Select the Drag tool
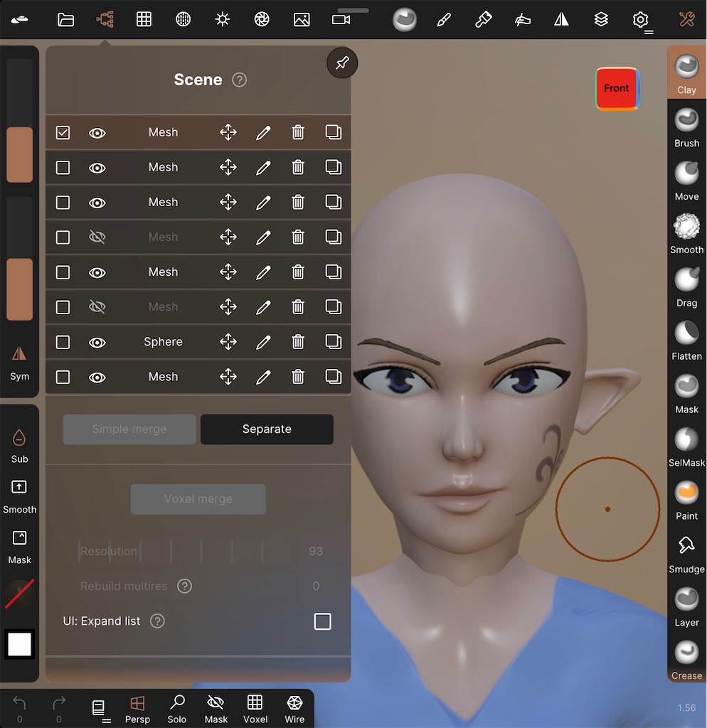The height and width of the screenshot is (728, 707). (x=686, y=287)
